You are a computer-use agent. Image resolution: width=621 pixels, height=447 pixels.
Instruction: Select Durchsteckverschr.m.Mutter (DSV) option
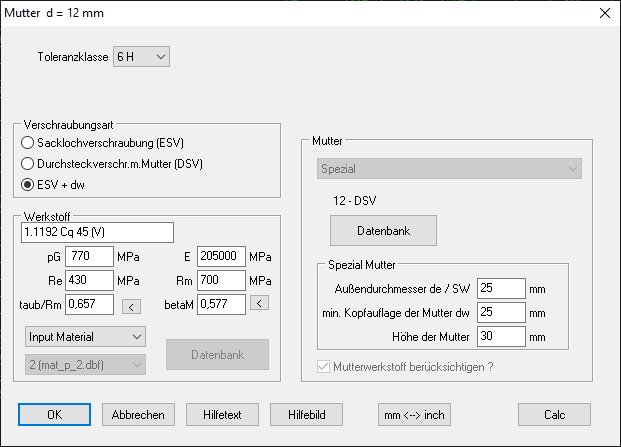click(x=28, y=163)
